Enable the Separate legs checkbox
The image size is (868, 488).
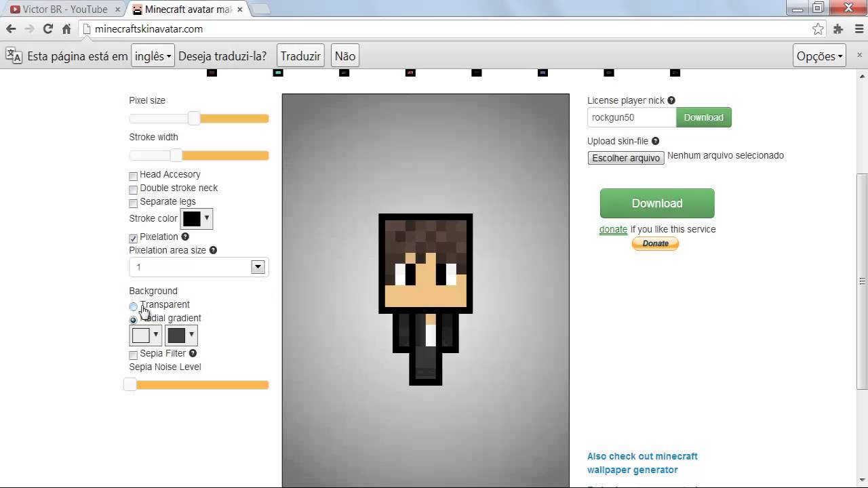pyautogui.click(x=134, y=203)
